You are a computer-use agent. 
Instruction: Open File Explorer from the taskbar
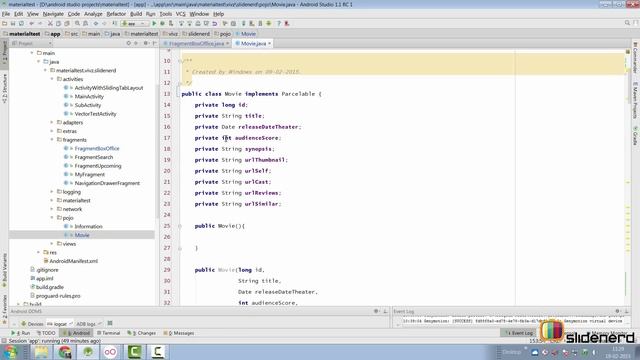click(41, 352)
